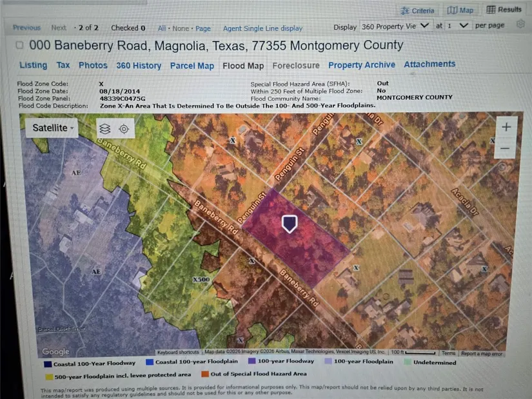532x399 pixels.
Task: Open the Map view button
Action: [x=460, y=10]
